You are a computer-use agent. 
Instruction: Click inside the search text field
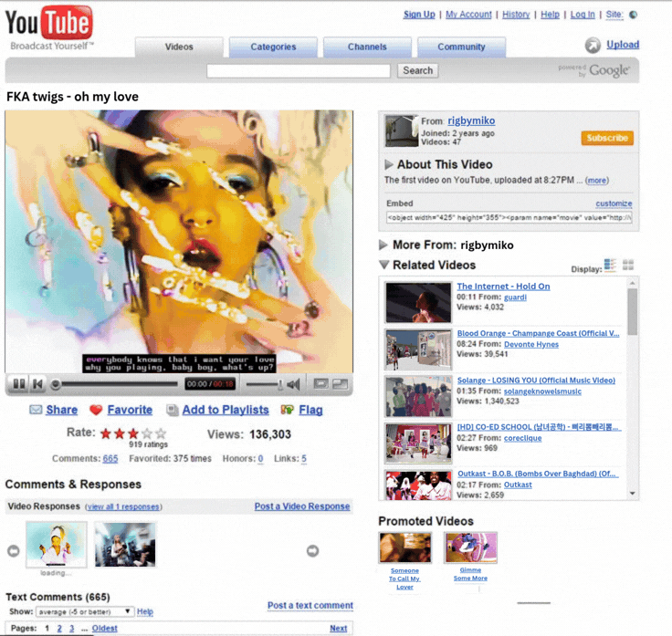[299, 71]
